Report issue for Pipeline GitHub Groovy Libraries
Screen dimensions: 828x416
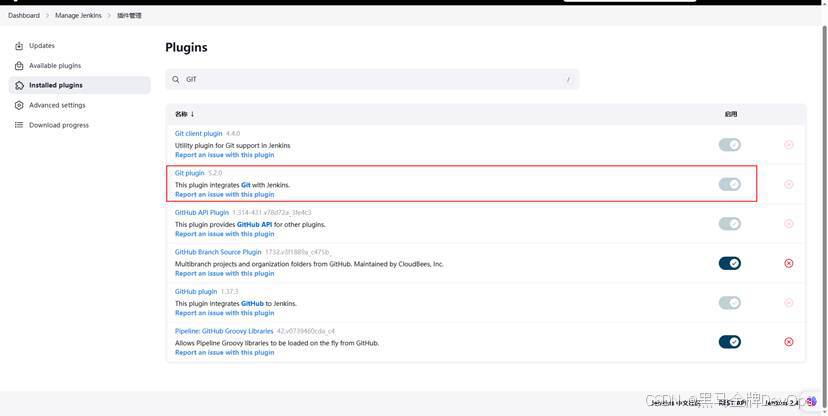click(x=224, y=353)
